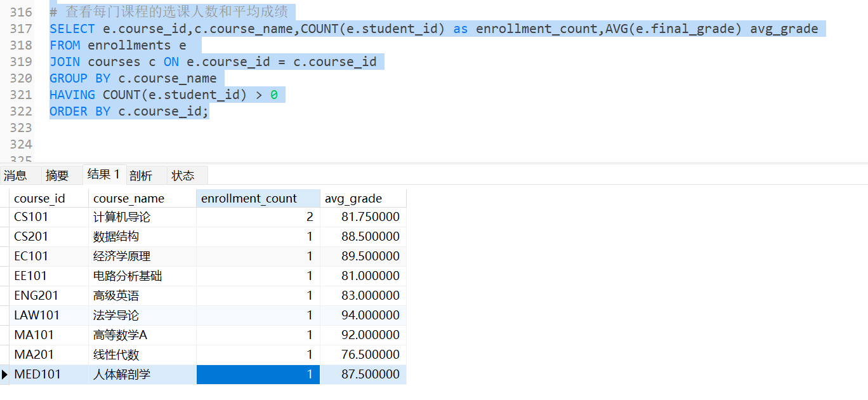Select avg_grade value 76.500000
This screenshot has width=868, height=400.
click(363, 355)
